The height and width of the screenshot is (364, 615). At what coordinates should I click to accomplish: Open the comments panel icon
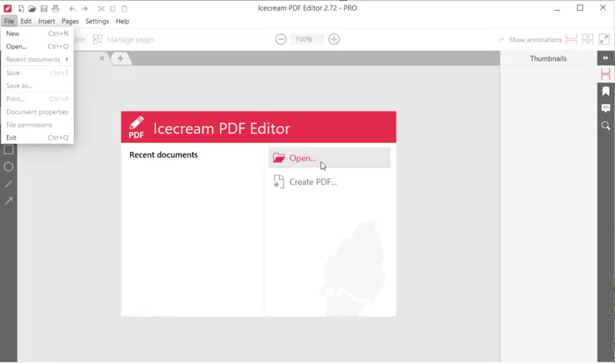(x=606, y=108)
